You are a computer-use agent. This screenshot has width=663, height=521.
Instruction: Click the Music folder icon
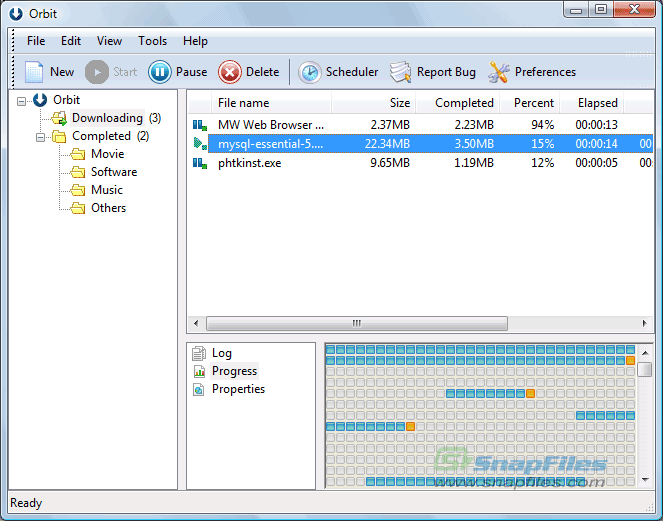point(78,190)
